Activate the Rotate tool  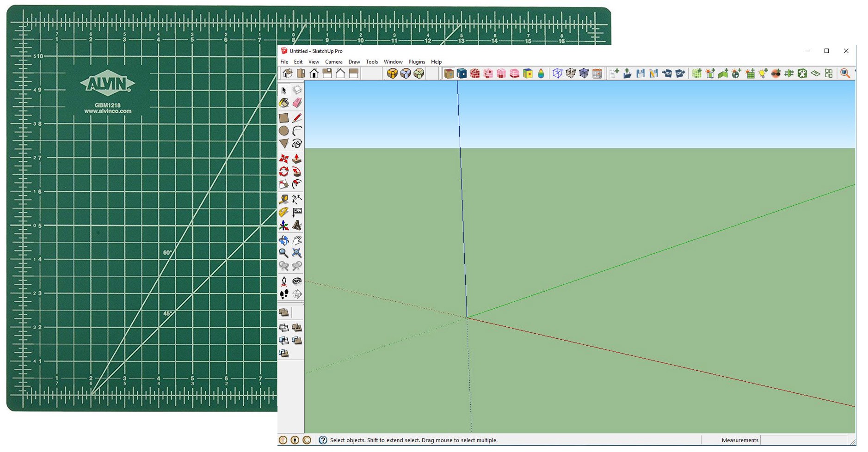click(284, 172)
